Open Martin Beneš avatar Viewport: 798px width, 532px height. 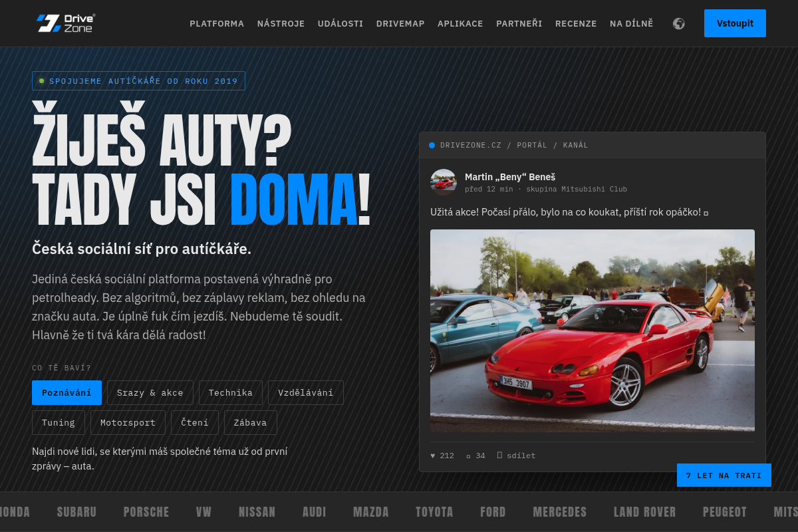pos(444,182)
